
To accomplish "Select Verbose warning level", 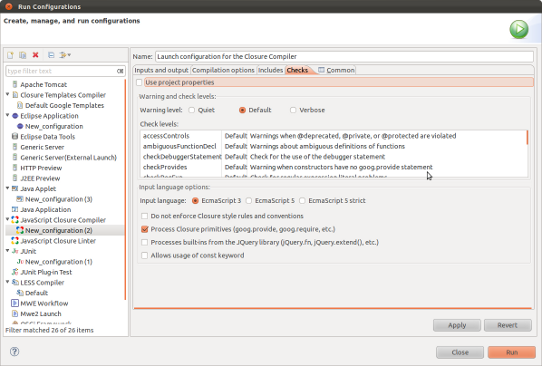I will 293,110.
